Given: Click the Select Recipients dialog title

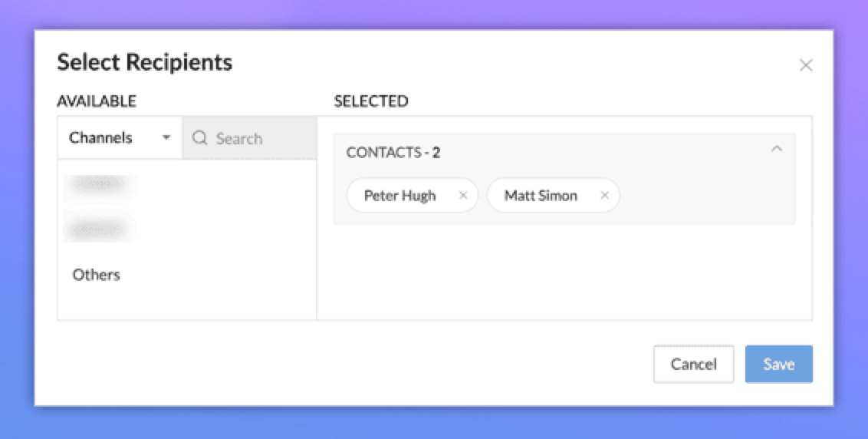Looking at the screenshot, I should tap(145, 62).
